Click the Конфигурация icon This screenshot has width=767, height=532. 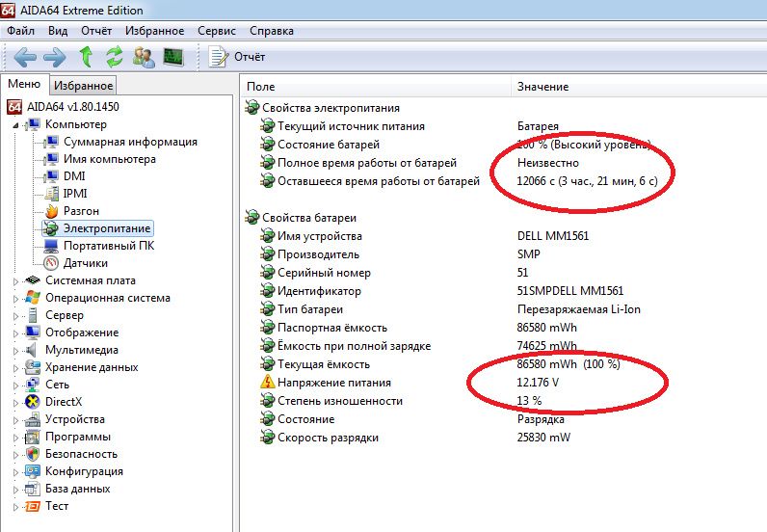point(33,471)
